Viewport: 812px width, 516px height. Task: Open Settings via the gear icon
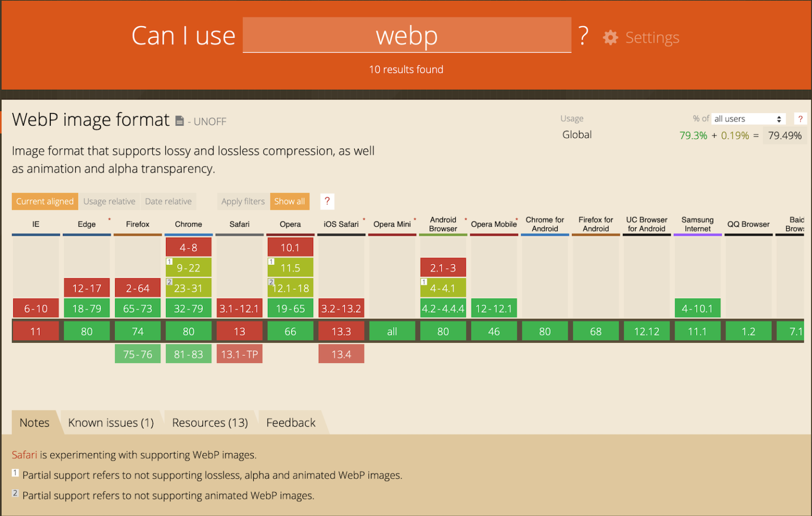(611, 37)
